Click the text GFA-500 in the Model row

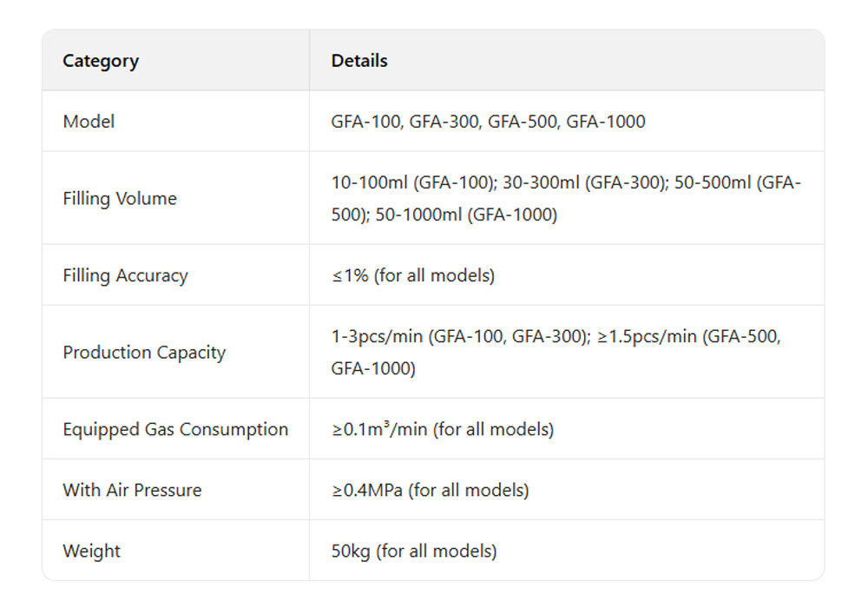[523, 122]
